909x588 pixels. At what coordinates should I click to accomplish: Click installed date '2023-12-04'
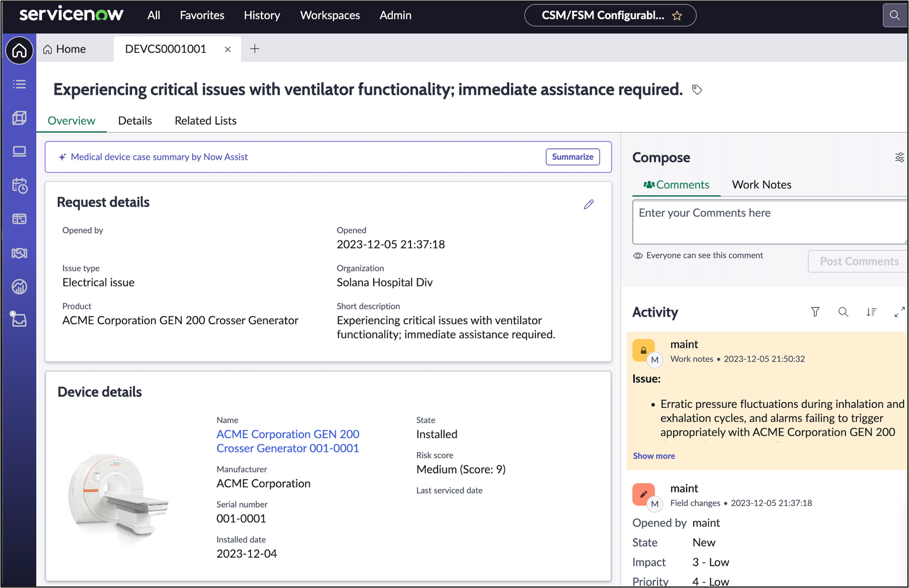click(247, 554)
